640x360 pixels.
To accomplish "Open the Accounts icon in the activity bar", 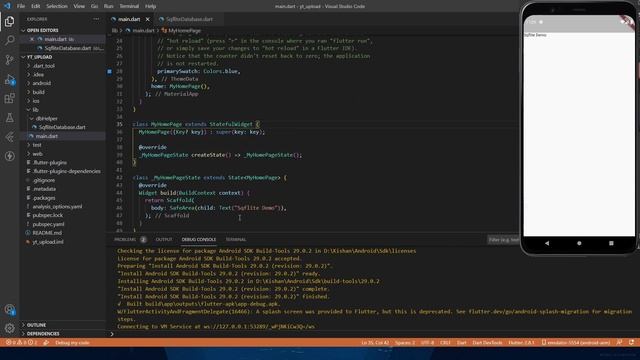I will pos(9,309).
